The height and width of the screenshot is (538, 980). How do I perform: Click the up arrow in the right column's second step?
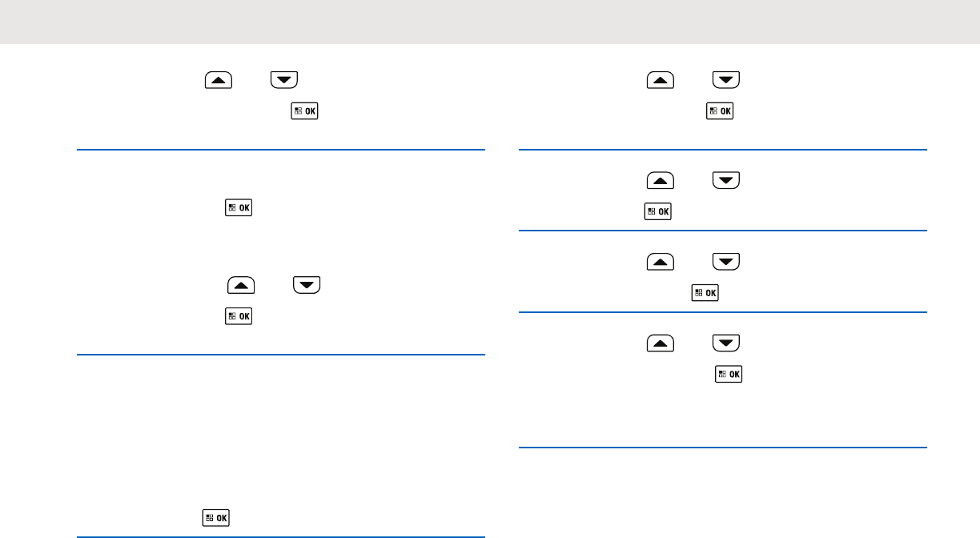(x=661, y=181)
